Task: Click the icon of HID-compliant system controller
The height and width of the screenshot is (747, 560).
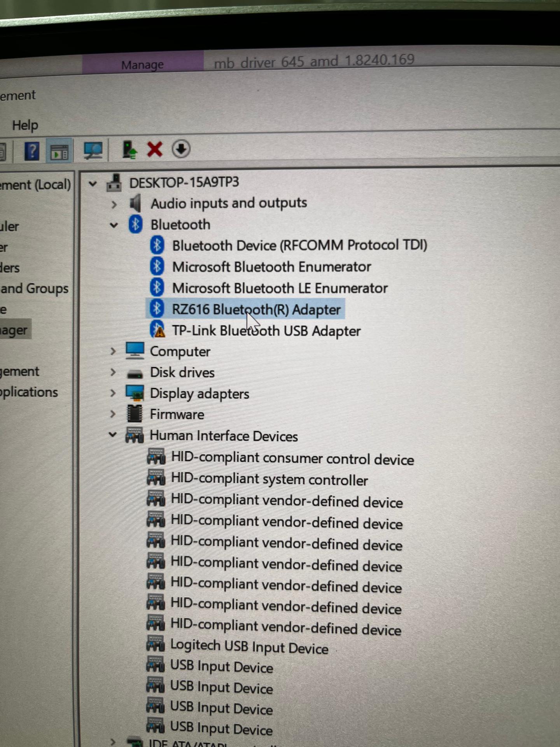Action: (x=156, y=477)
